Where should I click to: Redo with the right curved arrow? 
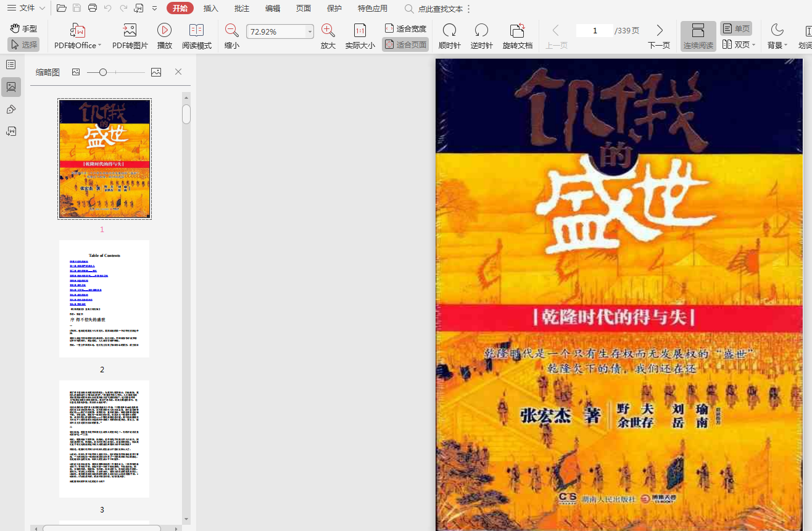(x=123, y=8)
